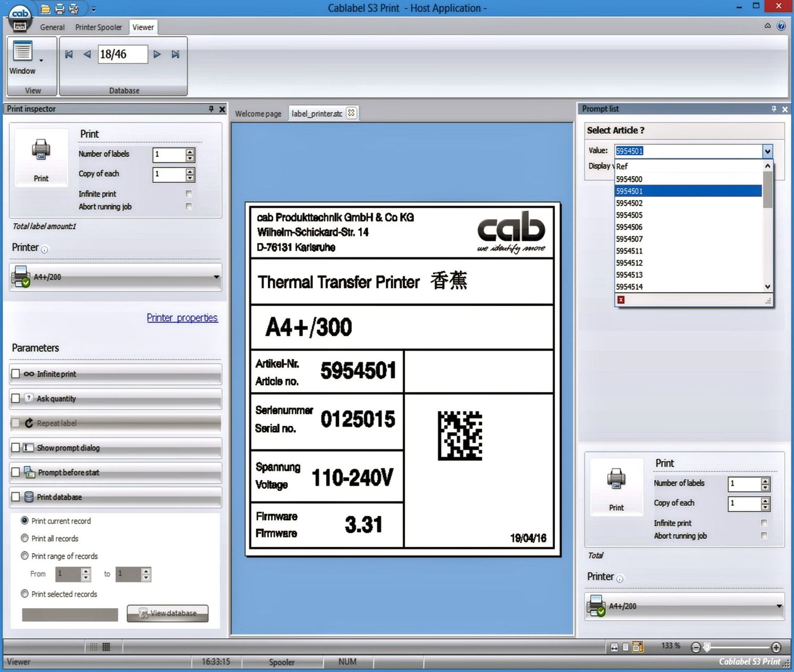Expand the A4+/200 printer dropdown in Print inspector
The image size is (794, 672).
pyautogui.click(x=216, y=277)
